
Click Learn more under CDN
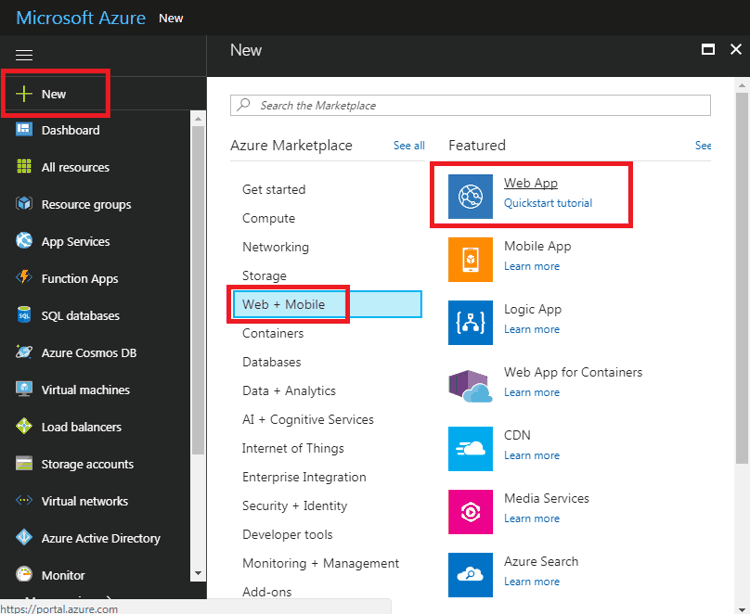click(531, 456)
